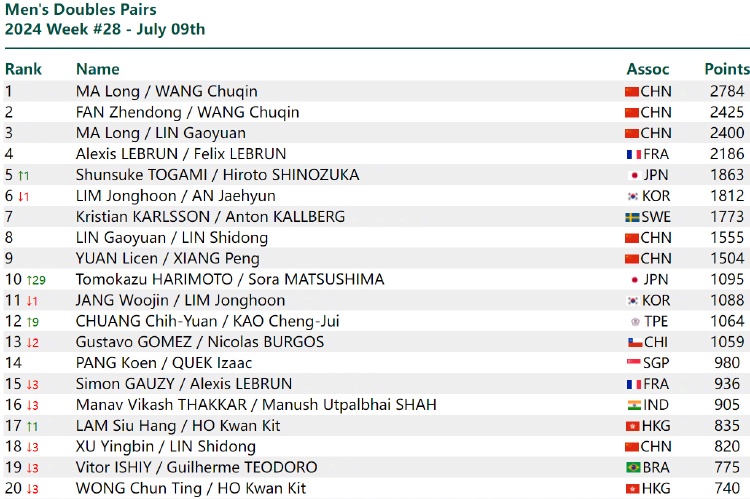750x499 pixels.
Task: Click the Japan flag beside Shunsuke TOGAMI
Action: pos(634,176)
